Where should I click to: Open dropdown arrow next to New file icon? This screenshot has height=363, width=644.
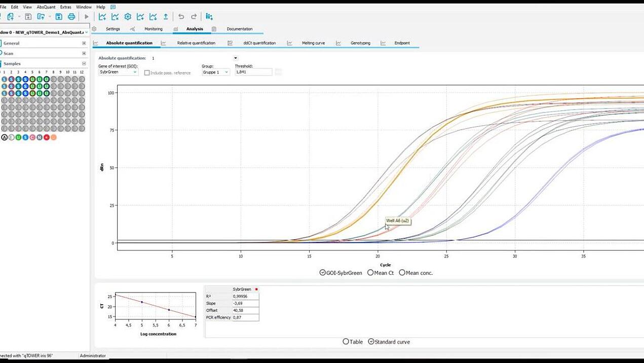pos(19,17)
